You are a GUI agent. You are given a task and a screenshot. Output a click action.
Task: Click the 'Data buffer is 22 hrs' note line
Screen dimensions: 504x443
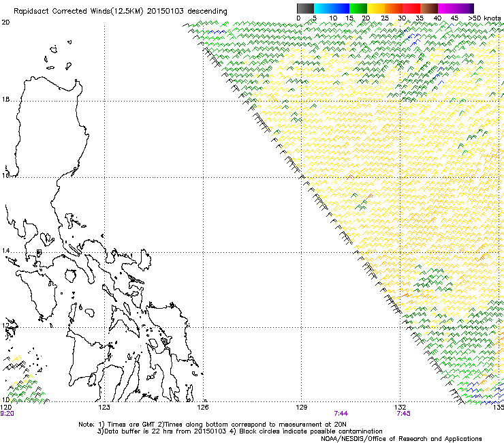coord(240,431)
